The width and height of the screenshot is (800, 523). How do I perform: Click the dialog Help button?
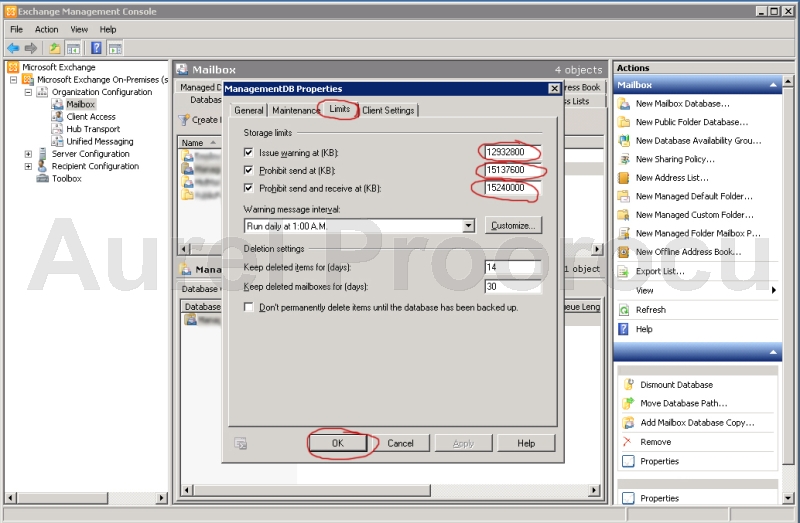(526, 443)
